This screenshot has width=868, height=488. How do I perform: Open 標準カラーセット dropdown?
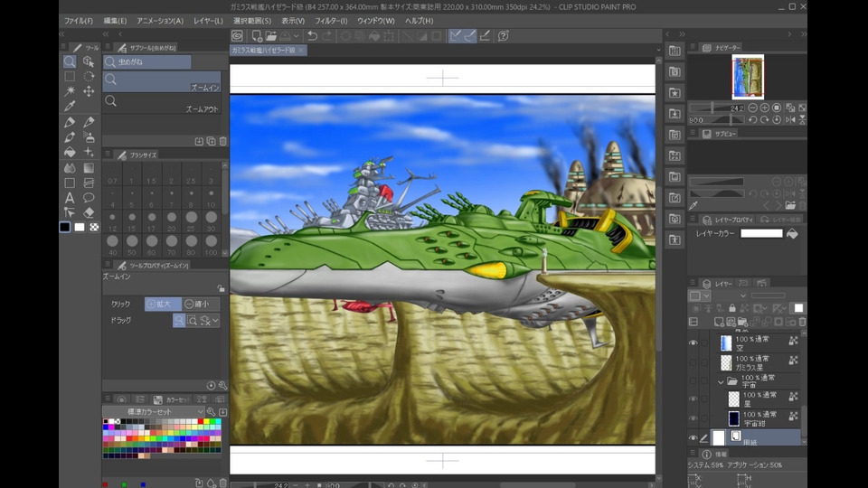coord(154,412)
